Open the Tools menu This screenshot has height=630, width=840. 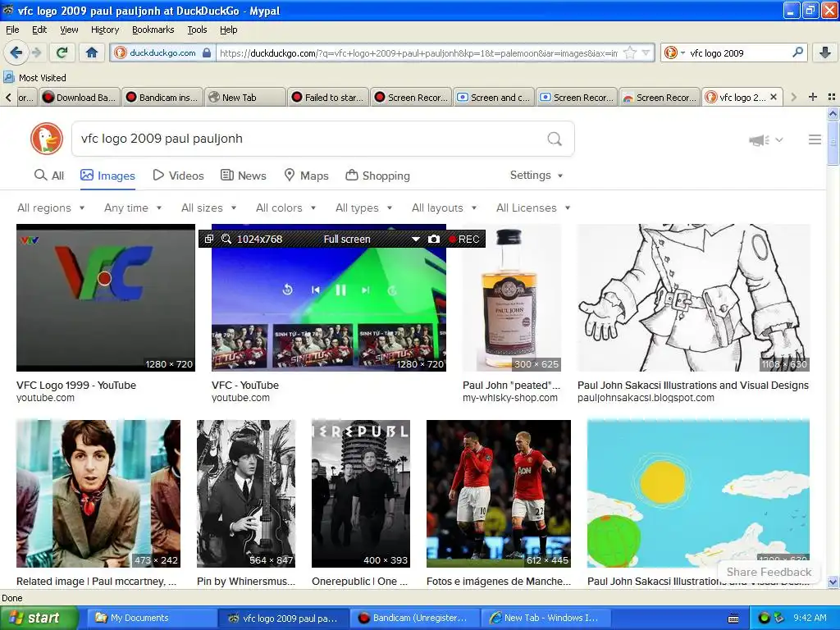[x=197, y=30]
